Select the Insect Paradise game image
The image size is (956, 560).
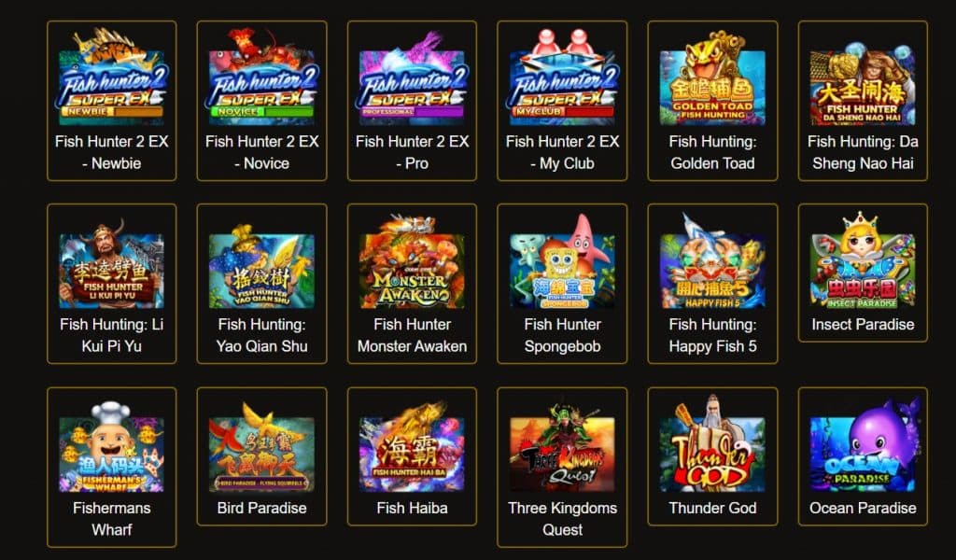863,260
